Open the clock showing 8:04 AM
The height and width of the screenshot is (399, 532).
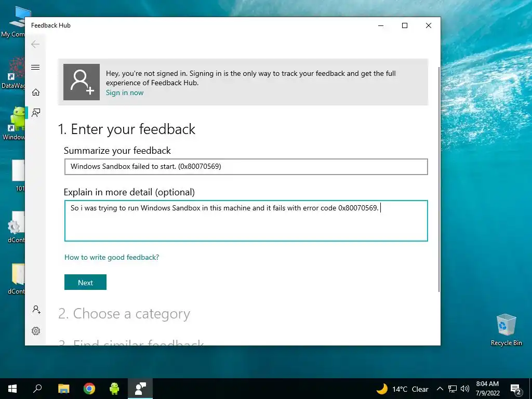pyautogui.click(x=487, y=389)
